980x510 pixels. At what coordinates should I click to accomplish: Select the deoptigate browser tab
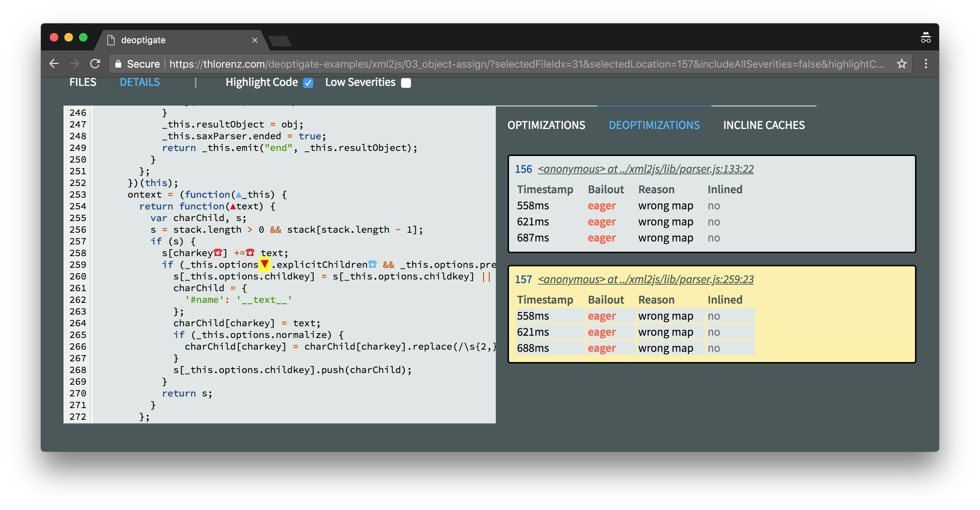click(183, 40)
